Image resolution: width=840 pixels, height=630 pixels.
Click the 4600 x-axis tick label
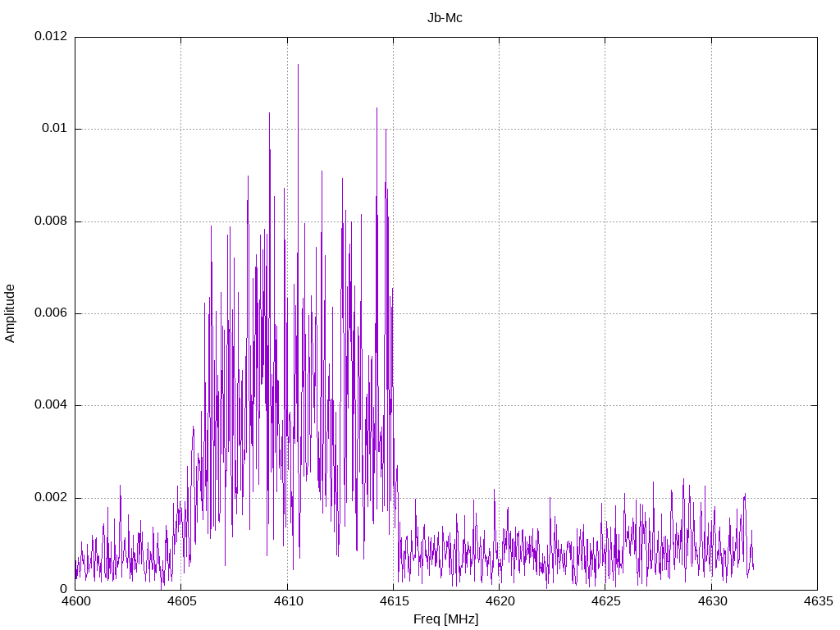(x=75, y=601)
